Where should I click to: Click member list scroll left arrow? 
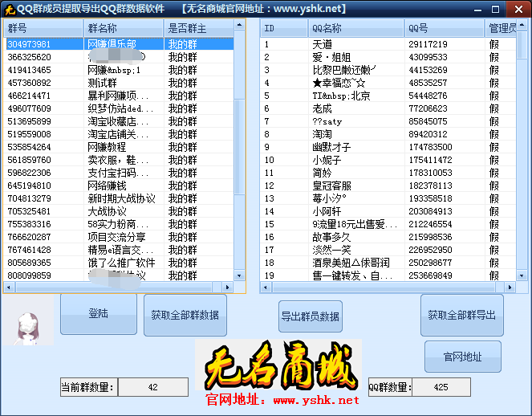[x=266, y=288]
